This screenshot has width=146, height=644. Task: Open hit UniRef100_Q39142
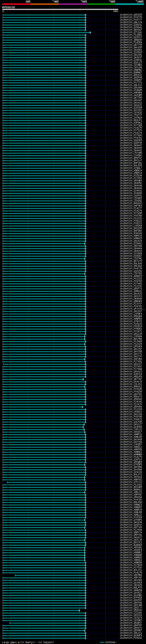pos(131,25)
